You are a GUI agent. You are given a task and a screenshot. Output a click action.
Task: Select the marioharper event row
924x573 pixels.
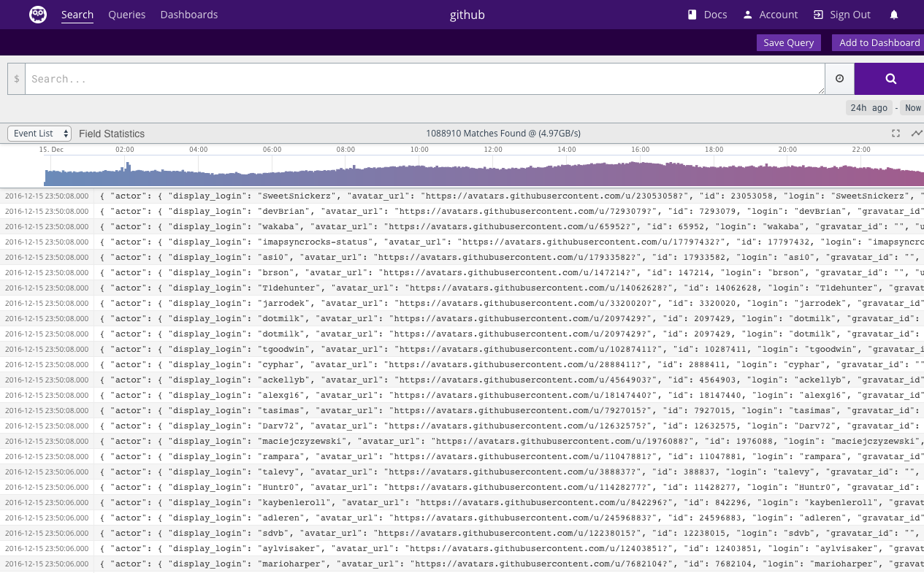pos(462,564)
